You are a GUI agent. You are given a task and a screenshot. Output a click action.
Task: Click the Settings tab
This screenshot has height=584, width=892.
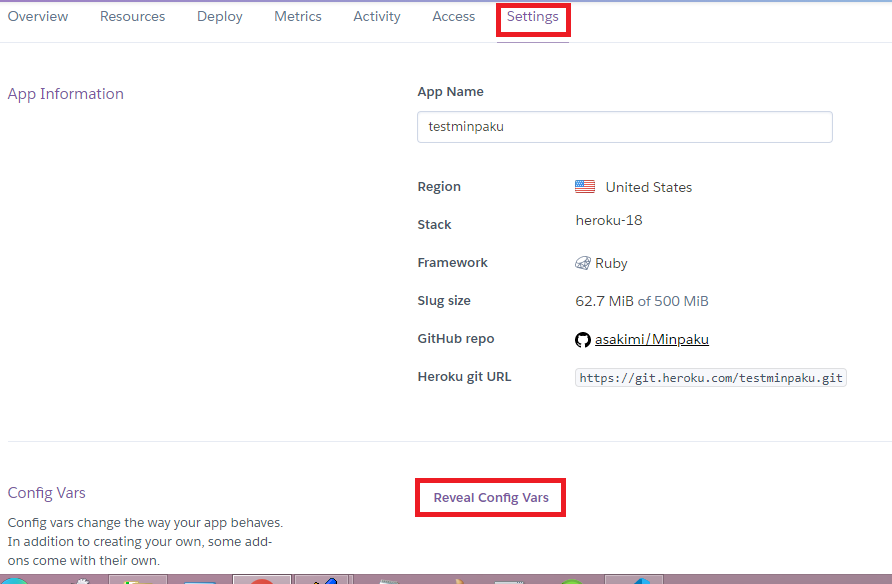coord(532,17)
